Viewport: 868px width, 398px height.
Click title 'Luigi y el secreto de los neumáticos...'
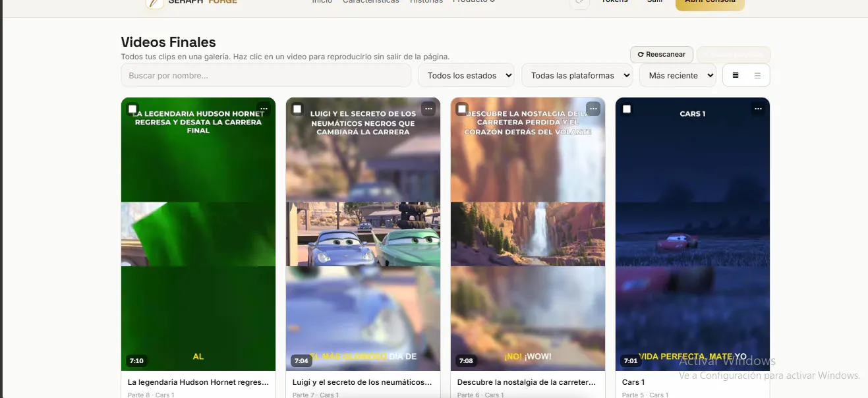(362, 382)
